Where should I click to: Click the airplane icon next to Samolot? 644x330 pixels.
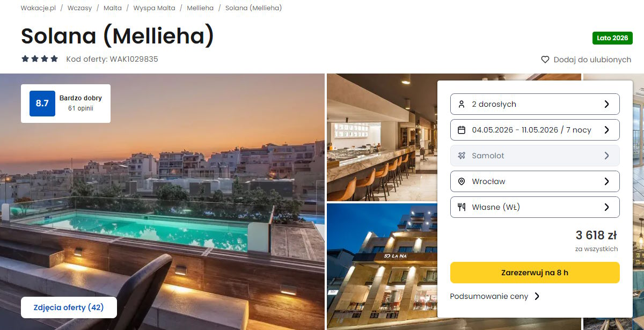click(462, 156)
